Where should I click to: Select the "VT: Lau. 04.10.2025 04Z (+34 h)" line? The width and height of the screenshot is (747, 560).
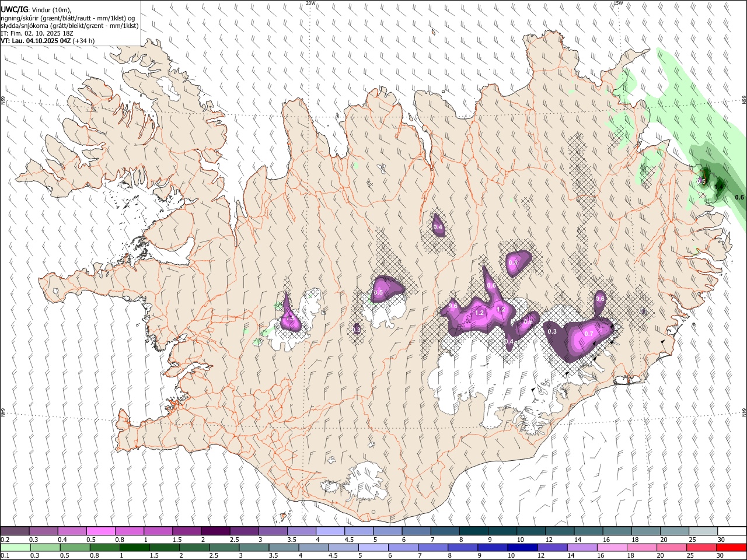pyautogui.click(x=48, y=41)
